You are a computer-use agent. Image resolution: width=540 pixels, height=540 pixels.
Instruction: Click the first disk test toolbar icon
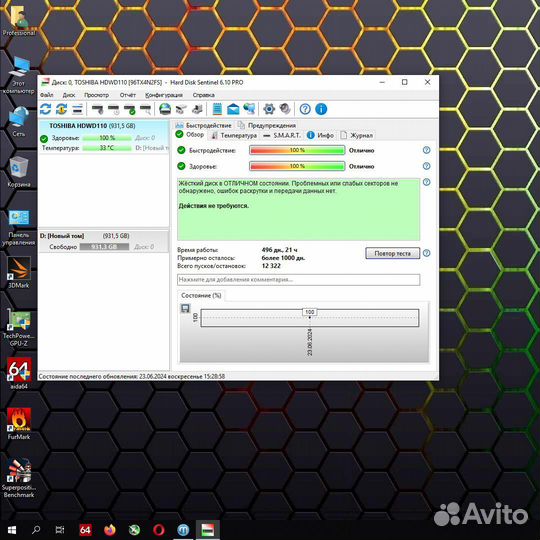[97, 110]
